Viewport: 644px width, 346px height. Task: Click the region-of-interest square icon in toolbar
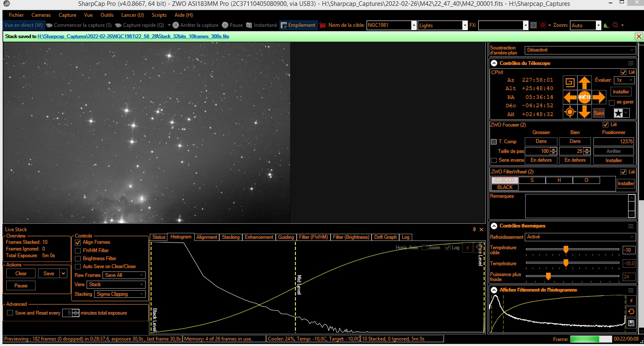tap(534, 25)
